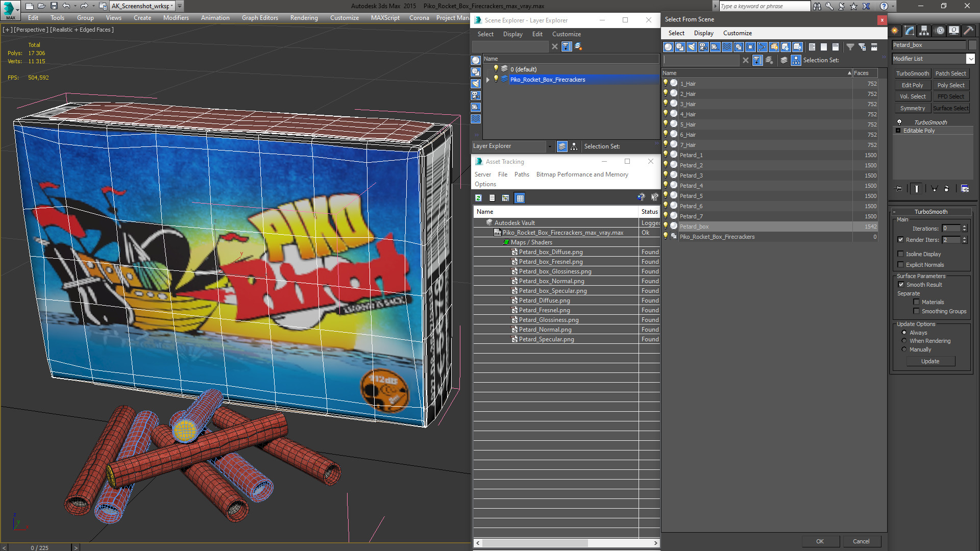Toggle Smooth Result checkbox

point(901,285)
